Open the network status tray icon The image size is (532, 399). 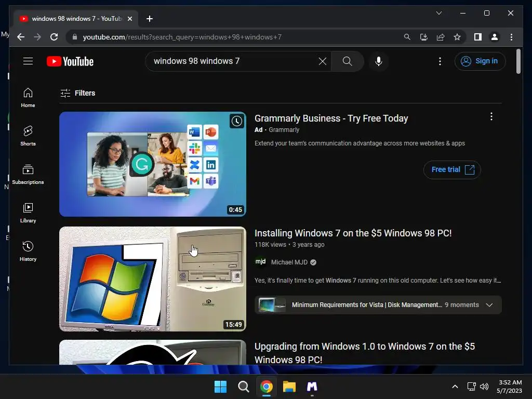click(471, 387)
